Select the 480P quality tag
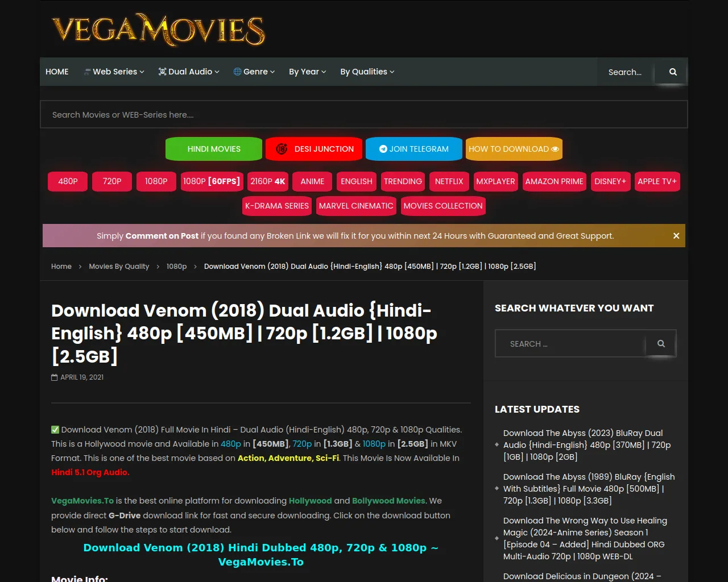 68,181
